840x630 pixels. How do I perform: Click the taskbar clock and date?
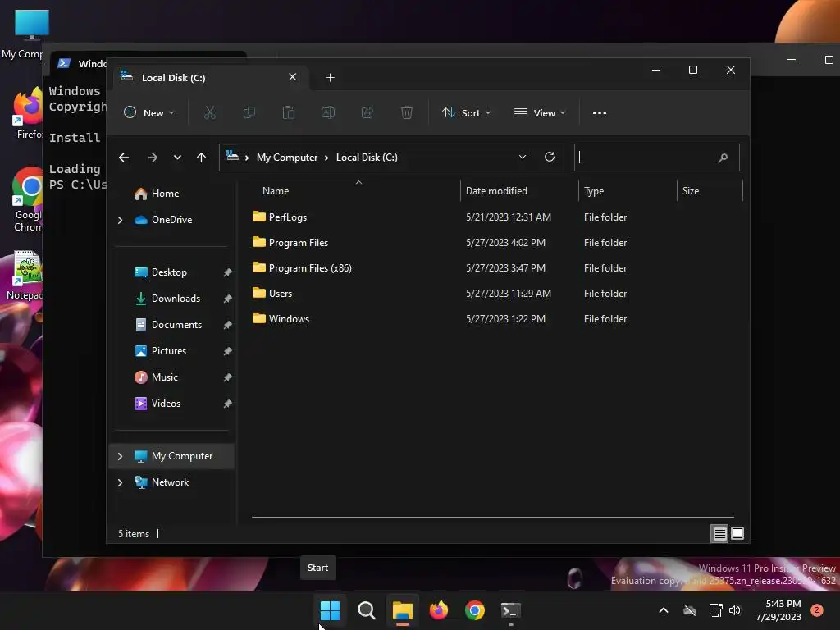[778, 610]
